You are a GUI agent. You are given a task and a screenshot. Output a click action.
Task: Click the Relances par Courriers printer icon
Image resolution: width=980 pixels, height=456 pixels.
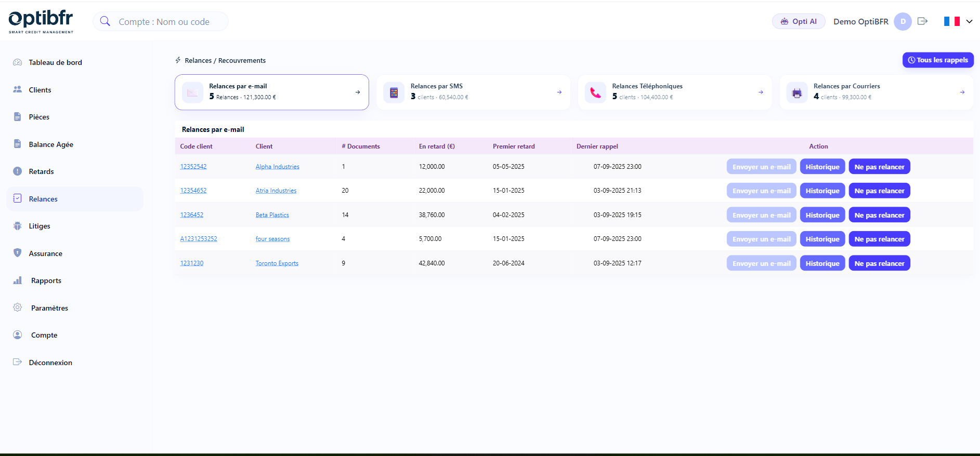click(x=796, y=93)
